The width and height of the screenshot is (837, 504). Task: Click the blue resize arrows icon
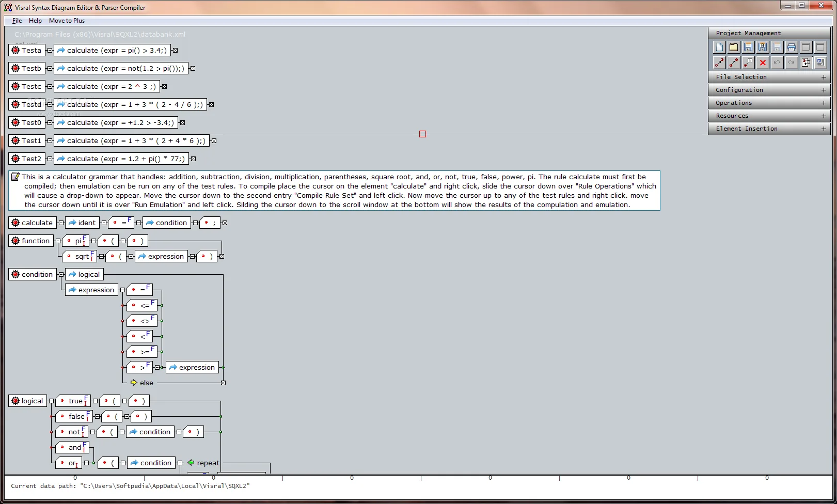(x=820, y=62)
